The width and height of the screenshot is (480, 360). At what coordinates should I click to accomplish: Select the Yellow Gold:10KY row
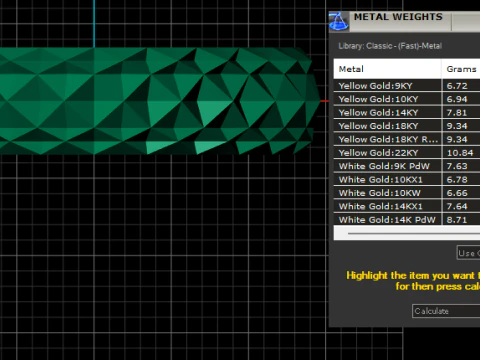407,99
